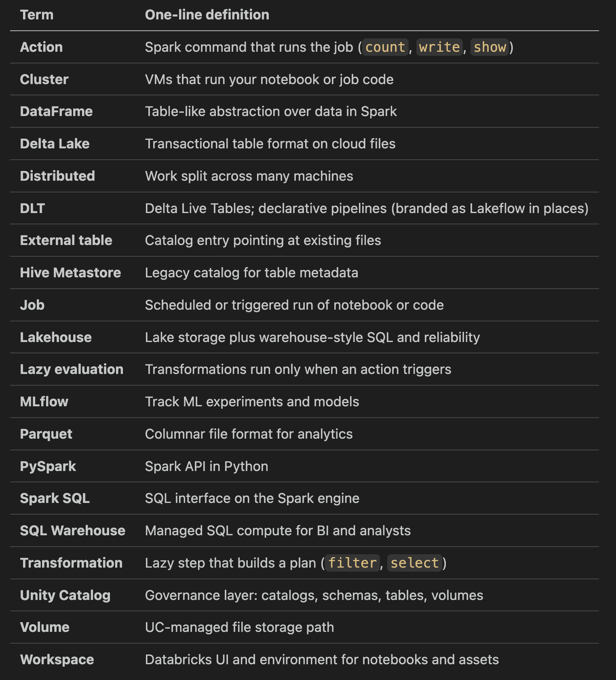This screenshot has width=616, height=680.
Task: Click the 'DLT' term in table
Action: 32,209
